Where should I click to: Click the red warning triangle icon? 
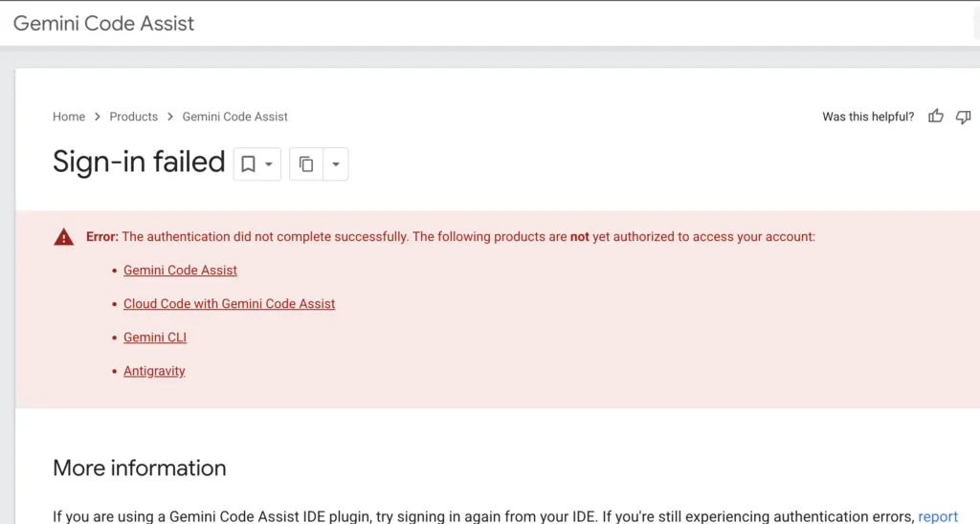click(64, 237)
